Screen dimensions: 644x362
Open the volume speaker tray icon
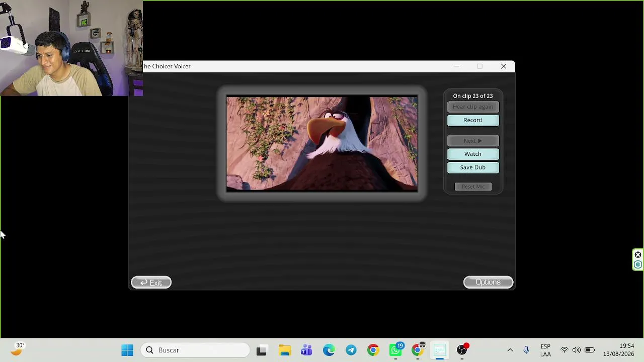click(x=577, y=350)
